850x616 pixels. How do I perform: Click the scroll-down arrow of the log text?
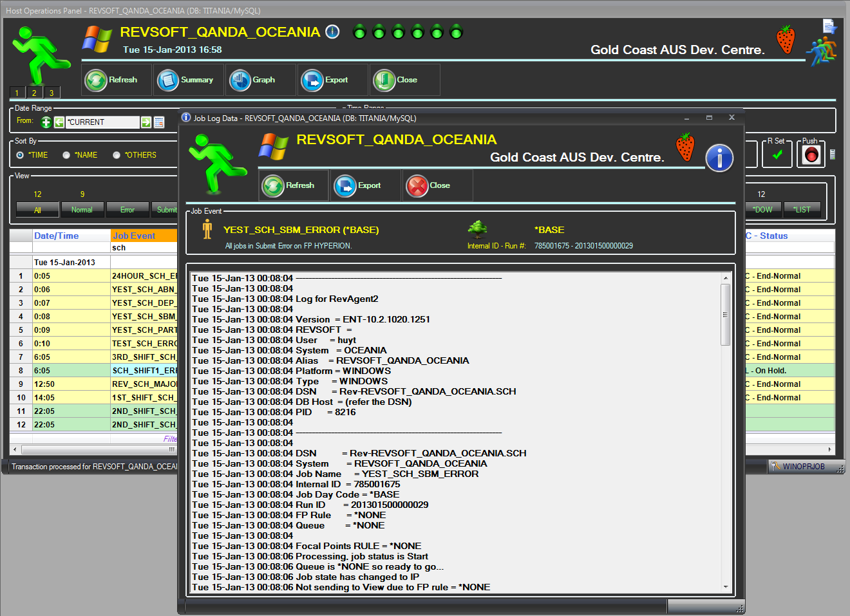tap(726, 586)
